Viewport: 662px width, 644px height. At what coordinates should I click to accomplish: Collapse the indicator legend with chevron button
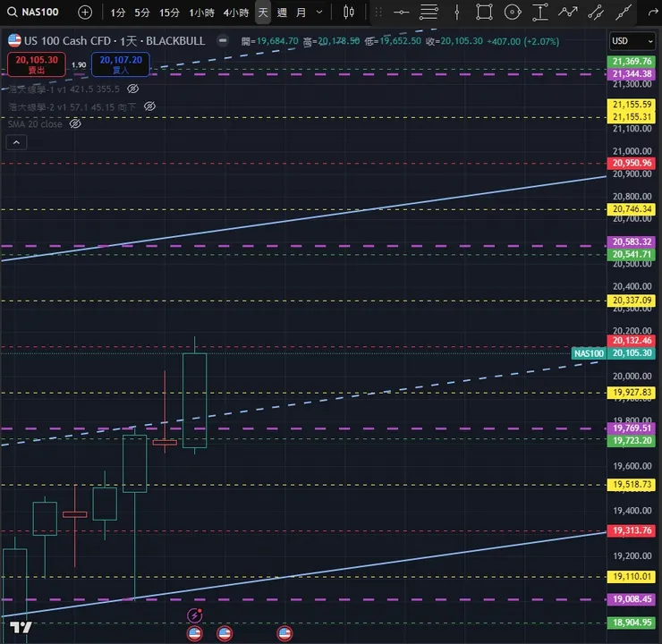click(x=16, y=142)
